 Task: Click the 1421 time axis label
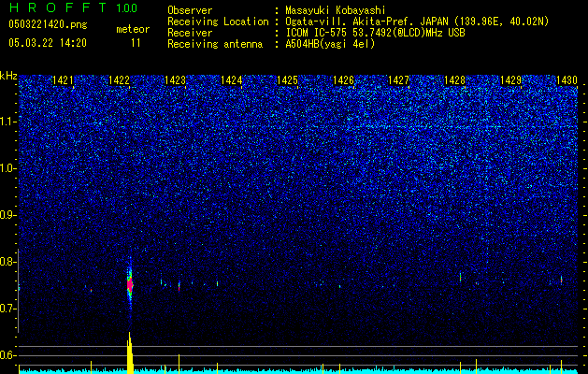tap(63, 79)
